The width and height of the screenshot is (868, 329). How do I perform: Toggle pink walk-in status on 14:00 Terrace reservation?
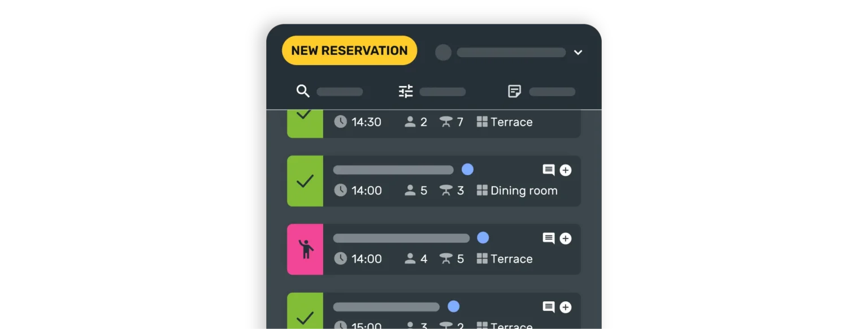[305, 249]
